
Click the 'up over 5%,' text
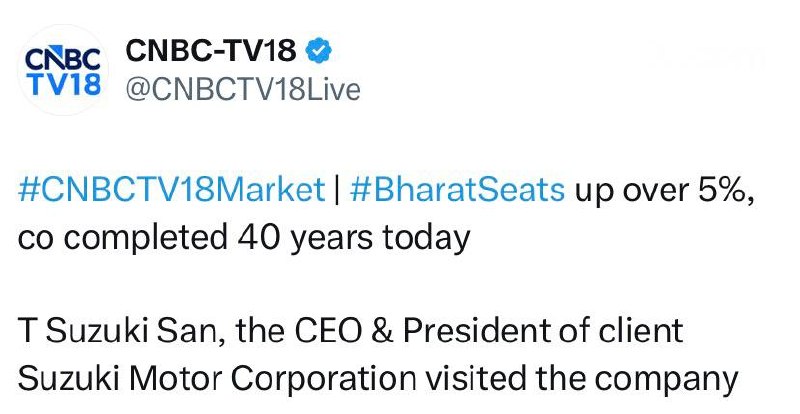[664, 191]
